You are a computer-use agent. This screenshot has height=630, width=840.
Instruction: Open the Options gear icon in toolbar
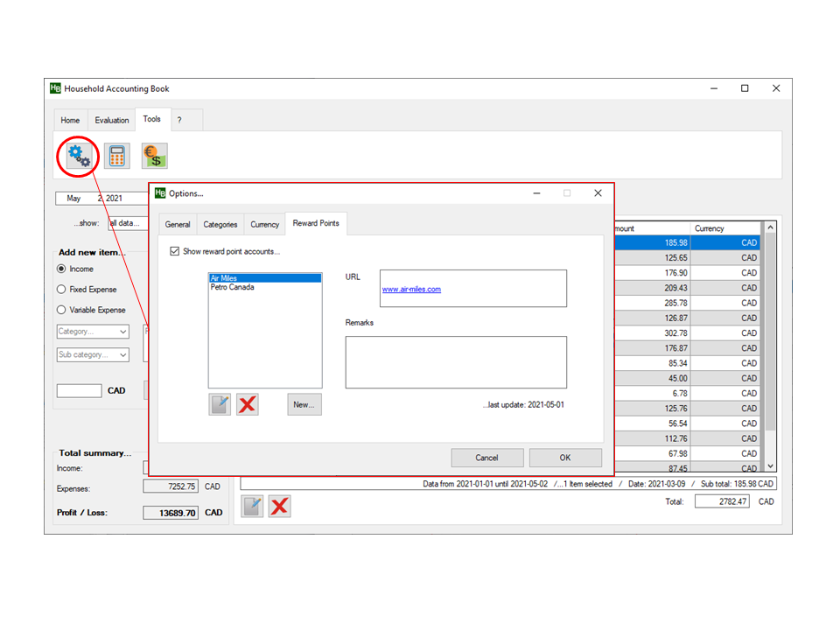pyautogui.click(x=80, y=157)
